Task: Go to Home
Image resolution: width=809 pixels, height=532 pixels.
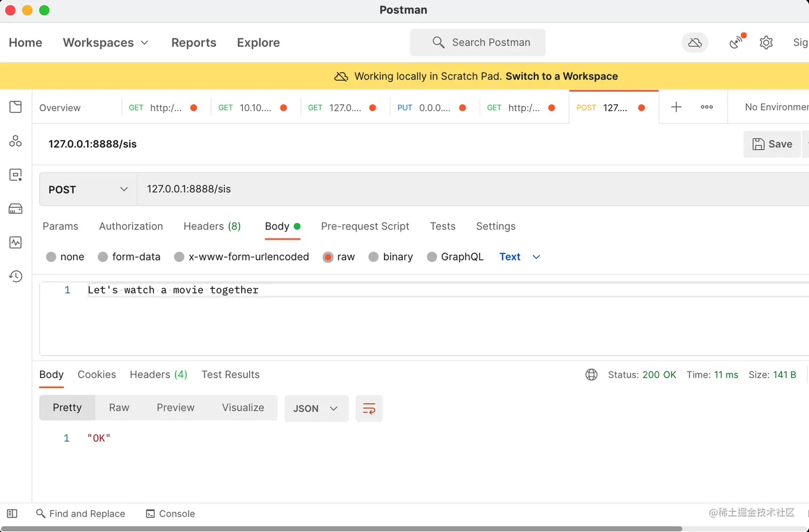Action: tap(26, 43)
